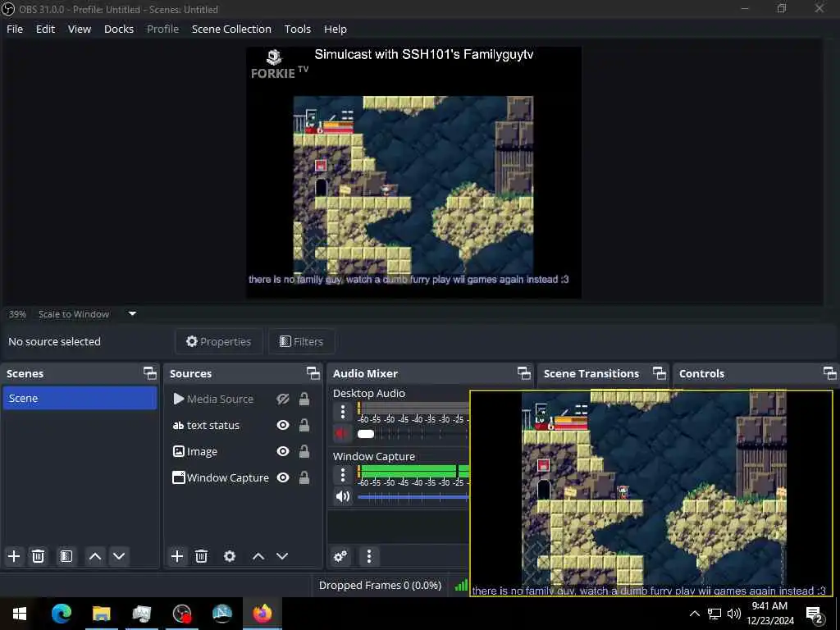Viewport: 840px width, 630px height.
Task: Open the View menu
Action: pyautogui.click(x=80, y=29)
